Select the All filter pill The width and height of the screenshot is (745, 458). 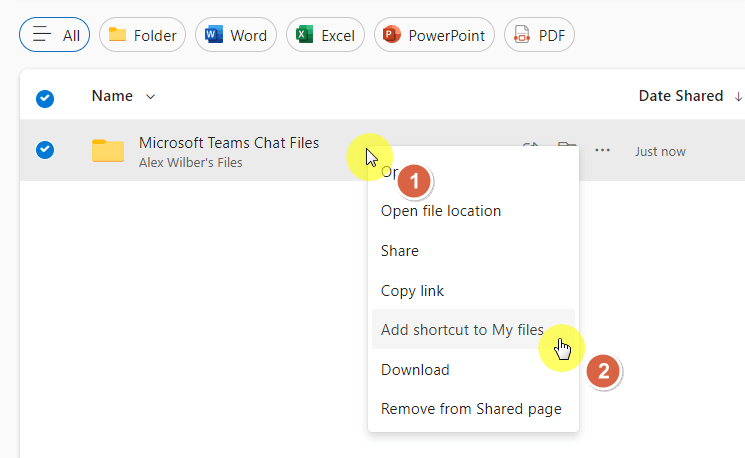tap(54, 35)
